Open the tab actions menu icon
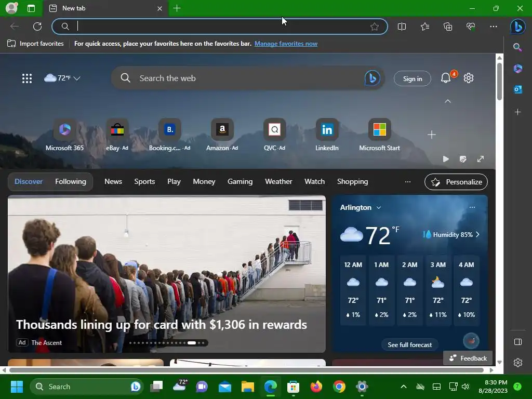532x399 pixels. pyautogui.click(x=31, y=8)
